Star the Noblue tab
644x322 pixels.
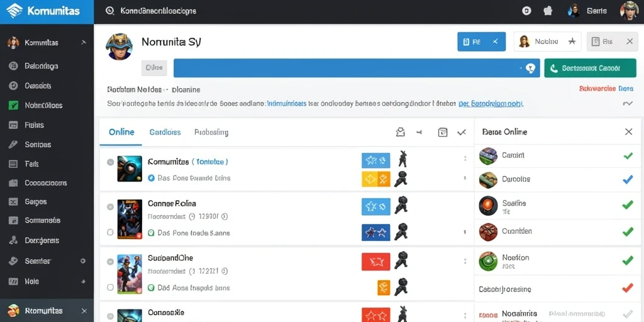click(572, 42)
